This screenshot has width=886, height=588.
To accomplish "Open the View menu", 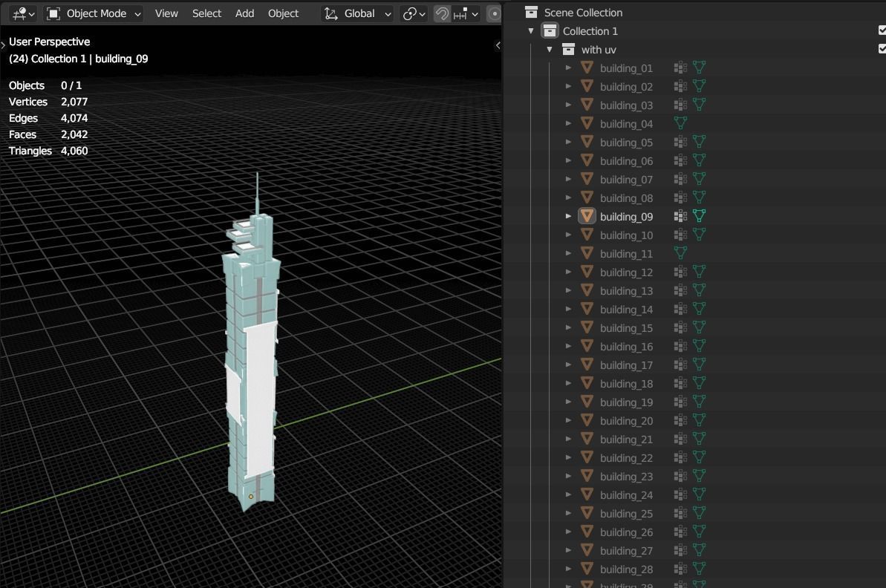I will point(166,13).
